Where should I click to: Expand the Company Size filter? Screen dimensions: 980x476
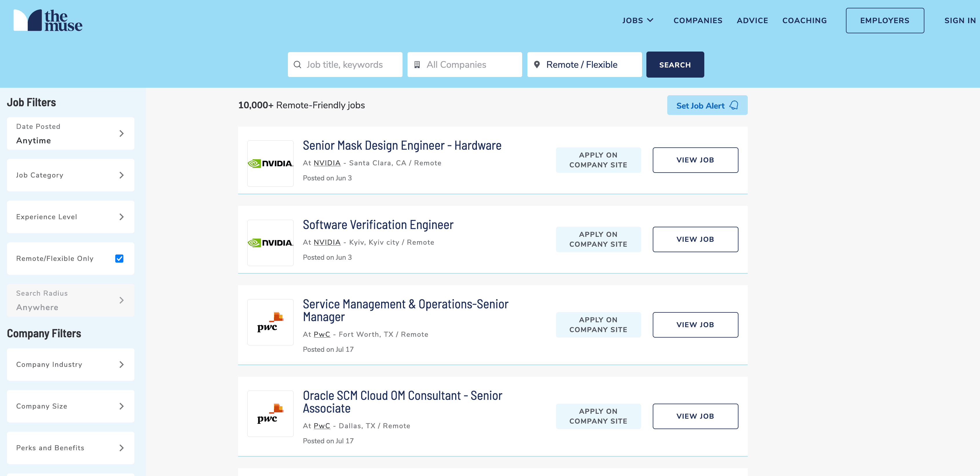[71, 407]
